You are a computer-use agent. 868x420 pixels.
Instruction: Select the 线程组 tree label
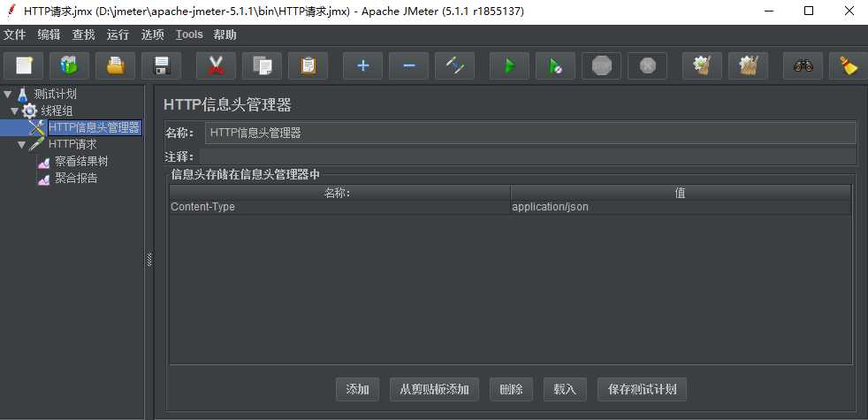coord(57,111)
